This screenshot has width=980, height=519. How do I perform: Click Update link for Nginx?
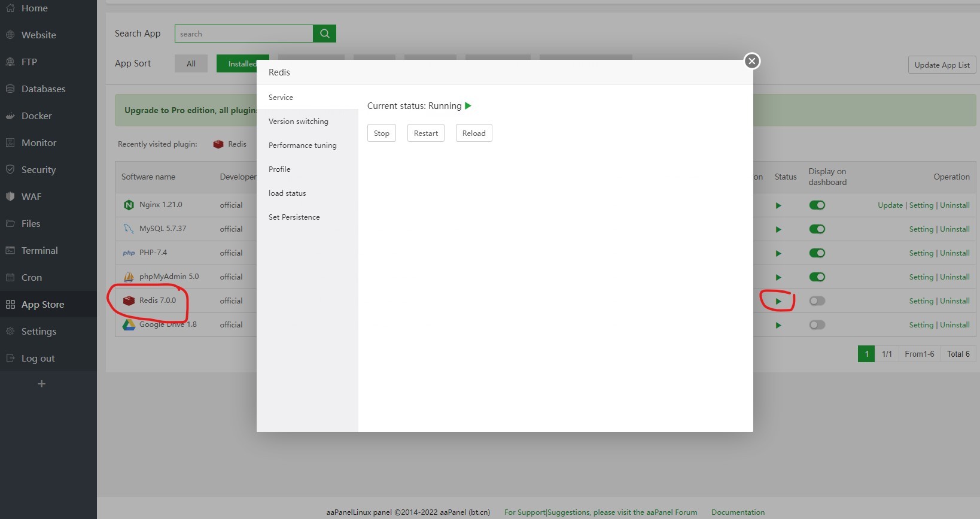(890, 205)
